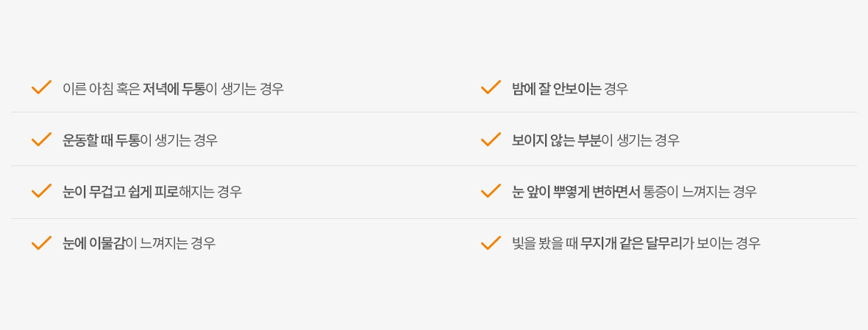
Task: Click the words '가 보이는 경우' after 달무리
Action: [x=722, y=244]
